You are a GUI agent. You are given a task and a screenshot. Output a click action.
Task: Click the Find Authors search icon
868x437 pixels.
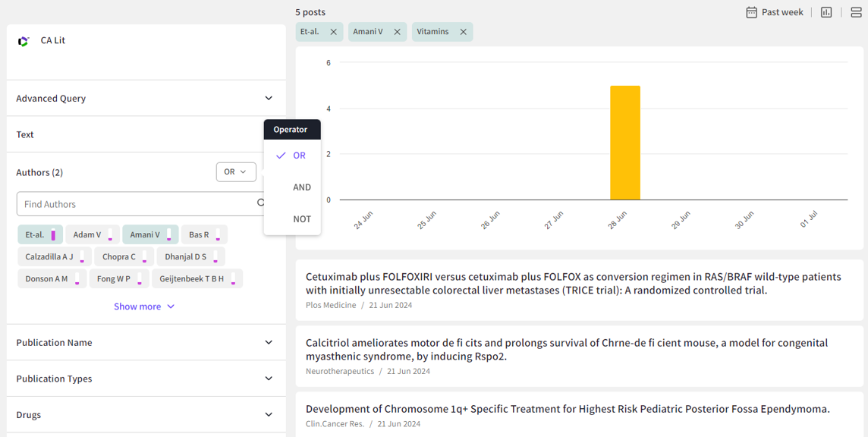260,203
